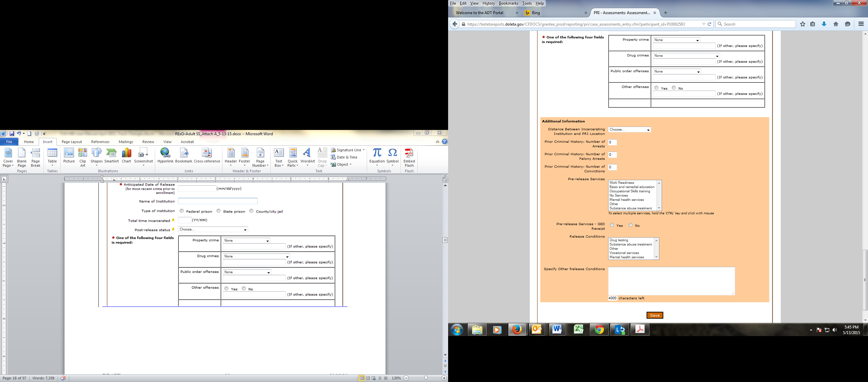Click the Date & Time button

pos(344,157)
